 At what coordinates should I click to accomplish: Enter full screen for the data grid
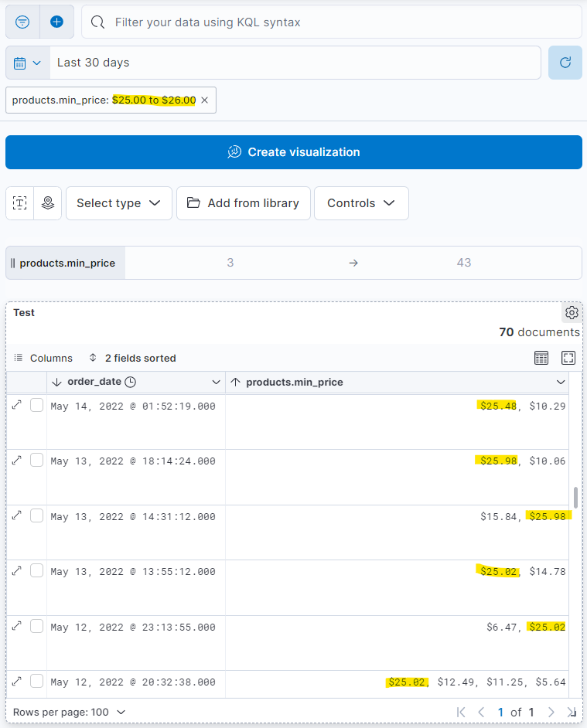[x=568, y=358]
